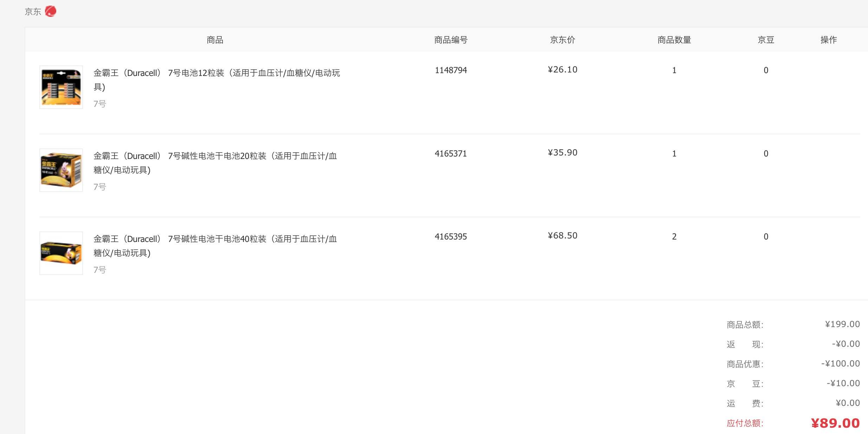
Task: Open Duracell 12-pack battery thumbnail
Action: 61,87
